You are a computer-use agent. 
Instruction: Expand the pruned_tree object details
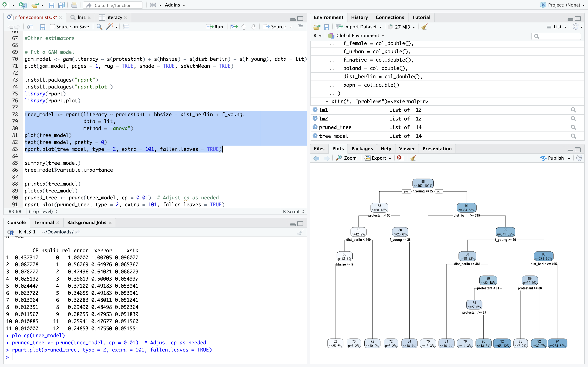pos(315,127)
